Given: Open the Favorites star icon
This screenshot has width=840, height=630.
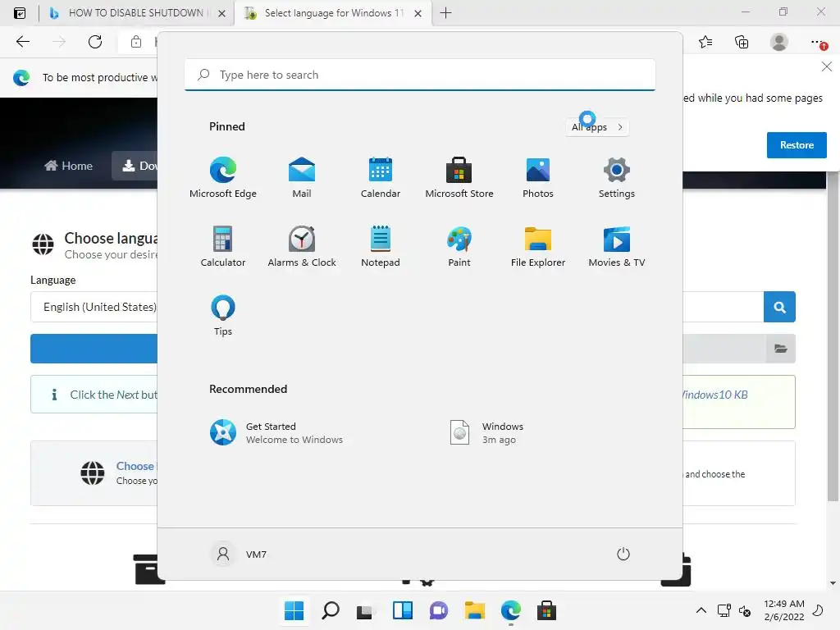Looking at the screenshot, I should pos(705,42).
